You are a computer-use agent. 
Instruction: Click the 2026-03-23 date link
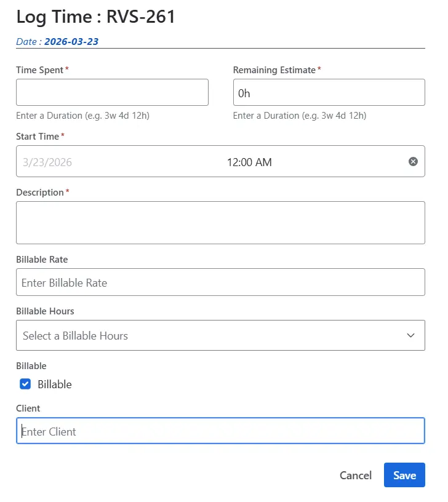71,42
